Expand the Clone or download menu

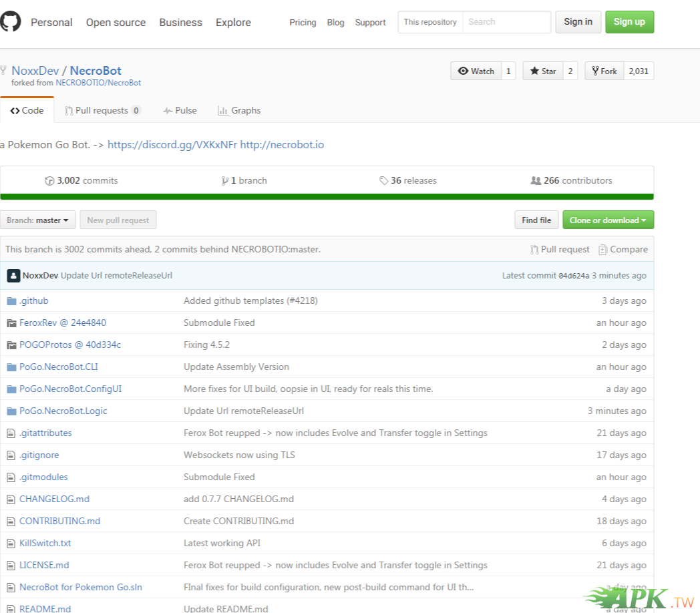click(608, 220)
